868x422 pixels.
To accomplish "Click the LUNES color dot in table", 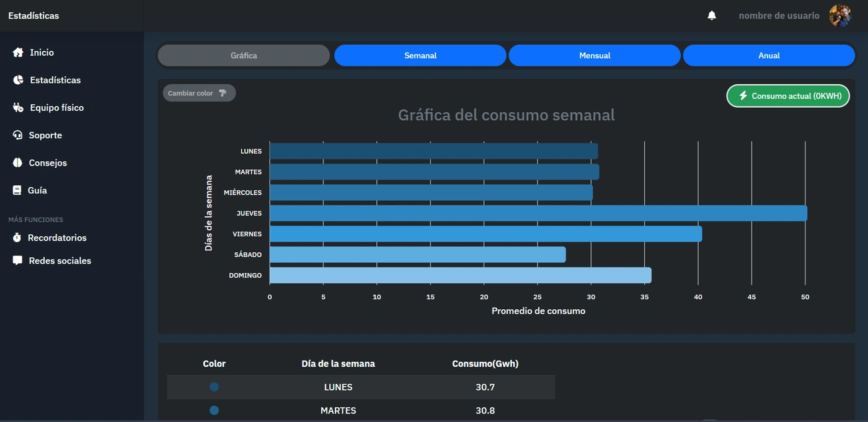I will (x=214, y=387).
